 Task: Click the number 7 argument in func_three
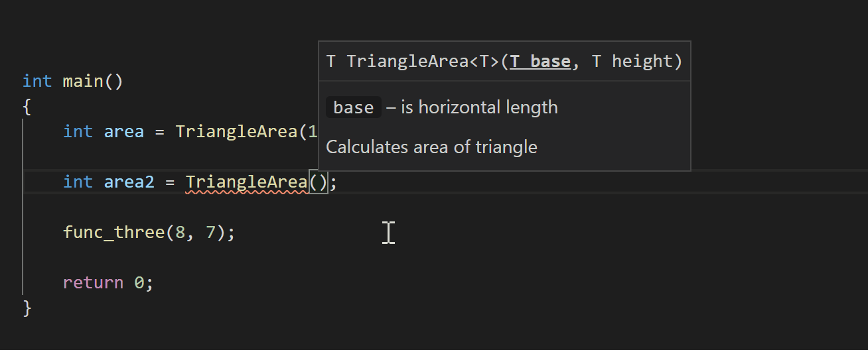(210, 233)
